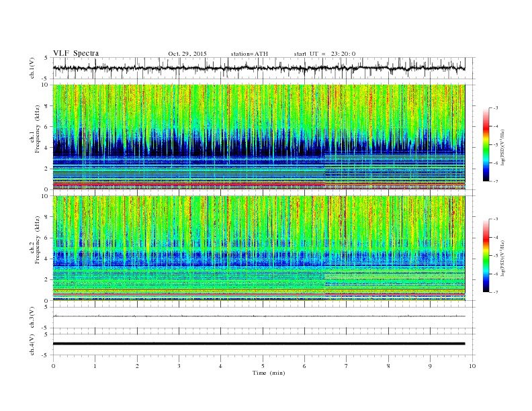Image resolution: width=532 pixels, height=411 pixels.
Task: Click time axis tick label 8
Action: (388, 366)
